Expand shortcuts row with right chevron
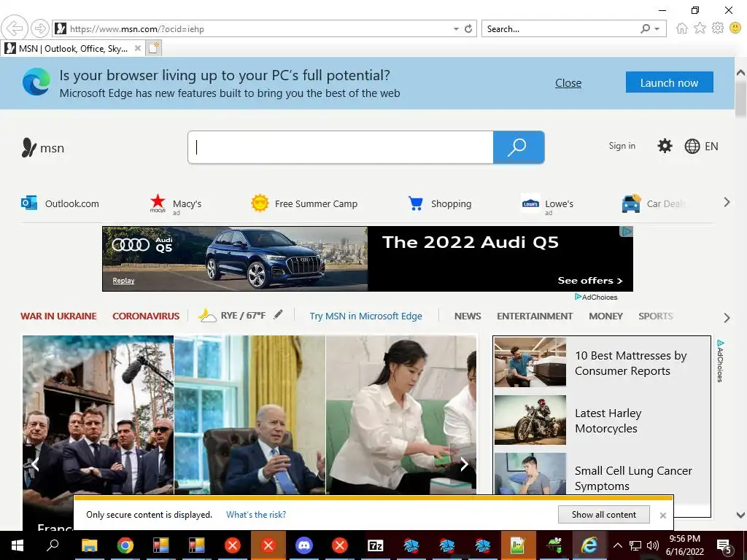Image resolution: width=747 pixels, height=560 pixels. point(727,203)
